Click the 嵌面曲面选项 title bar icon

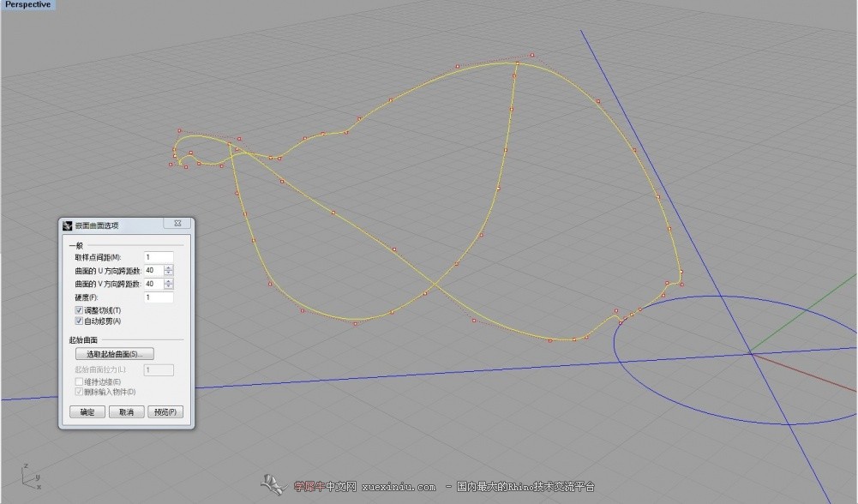point(68,225)
